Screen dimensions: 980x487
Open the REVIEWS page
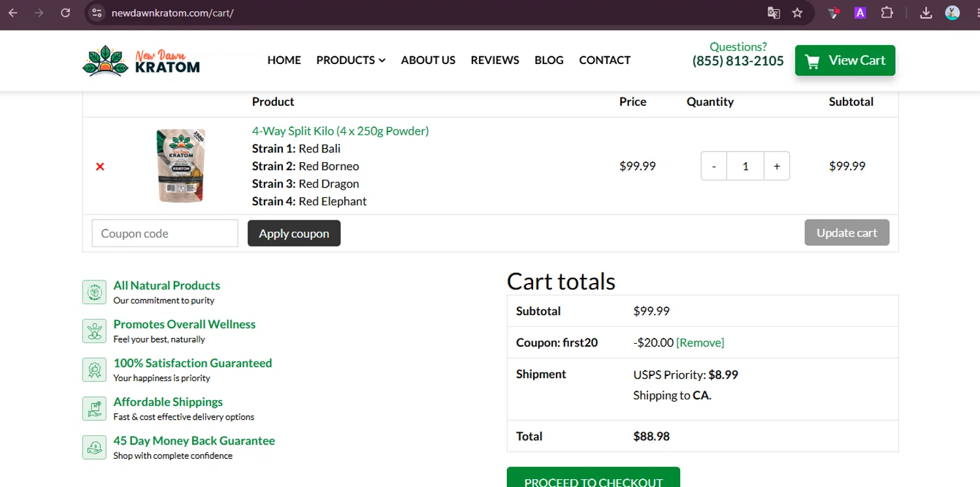(495, 60)
